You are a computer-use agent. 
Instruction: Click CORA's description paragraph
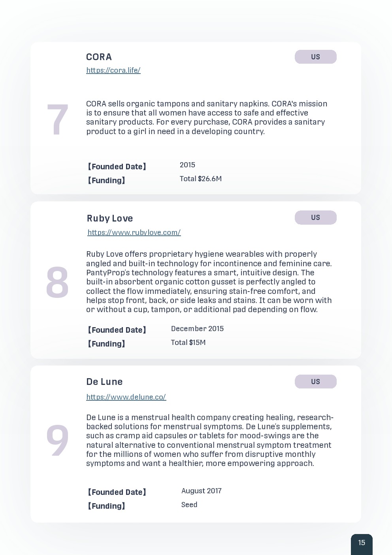click(207, 117)
